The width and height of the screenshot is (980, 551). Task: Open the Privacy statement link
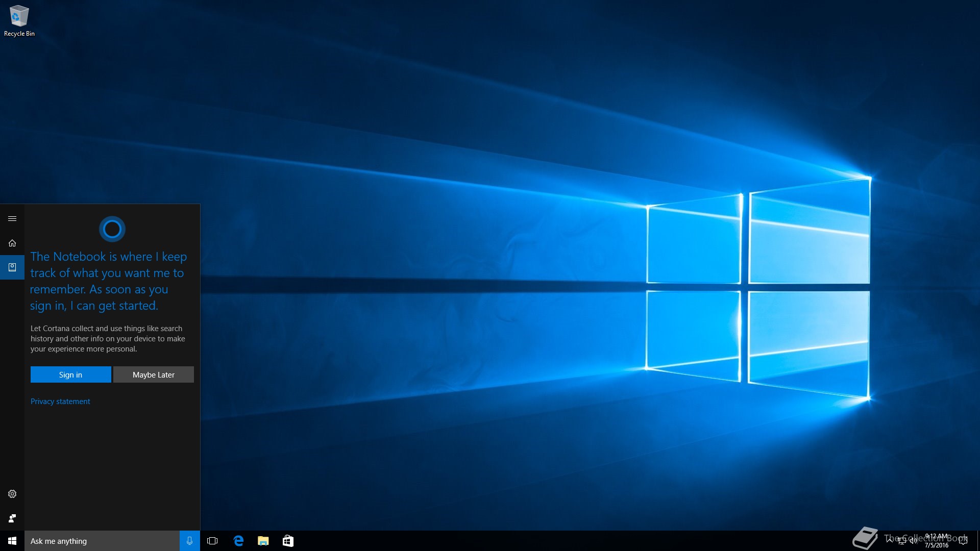[x=60, y=402]
